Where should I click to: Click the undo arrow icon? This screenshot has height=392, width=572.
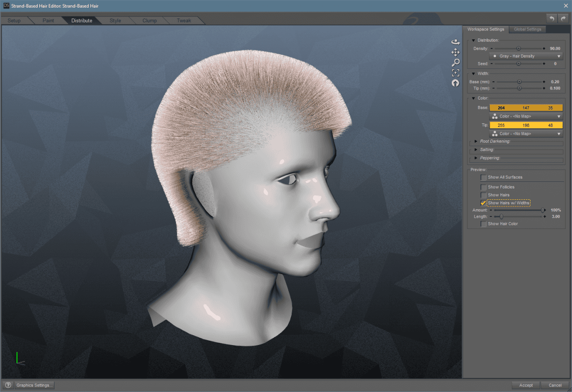(551, 18)
